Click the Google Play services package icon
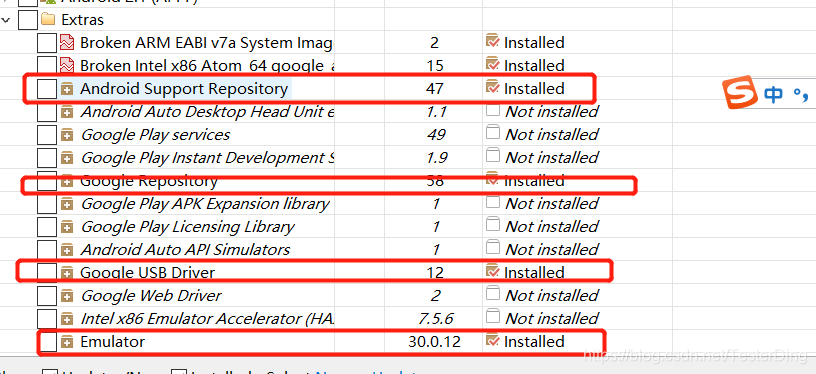 tap(67, 135)
